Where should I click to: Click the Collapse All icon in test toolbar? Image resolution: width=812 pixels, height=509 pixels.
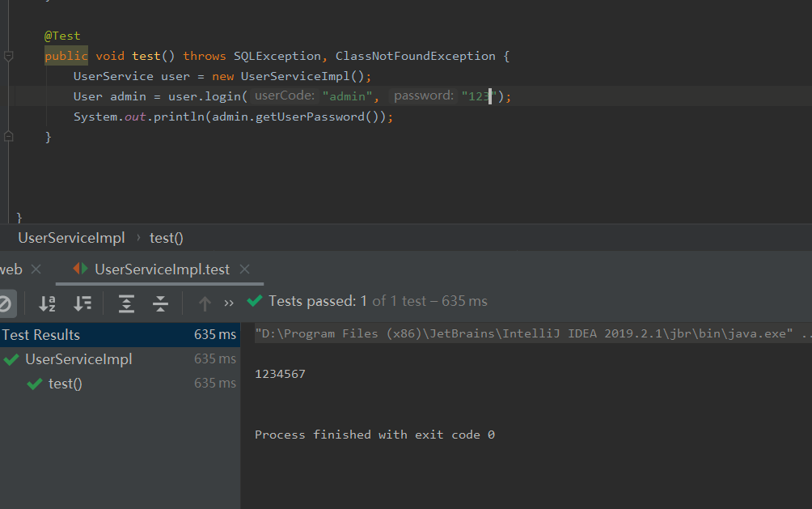tap(160, 303)
